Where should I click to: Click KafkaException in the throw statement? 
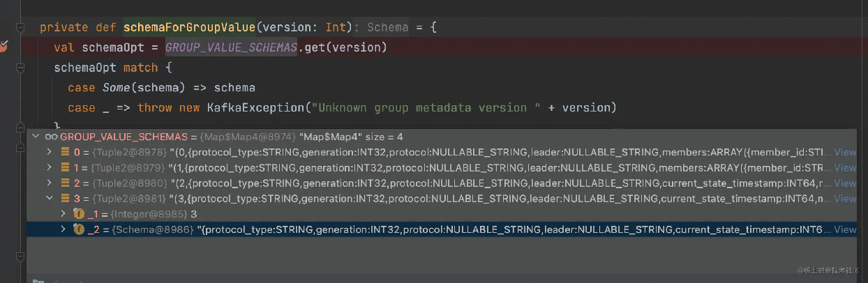[x=256, y=108]
